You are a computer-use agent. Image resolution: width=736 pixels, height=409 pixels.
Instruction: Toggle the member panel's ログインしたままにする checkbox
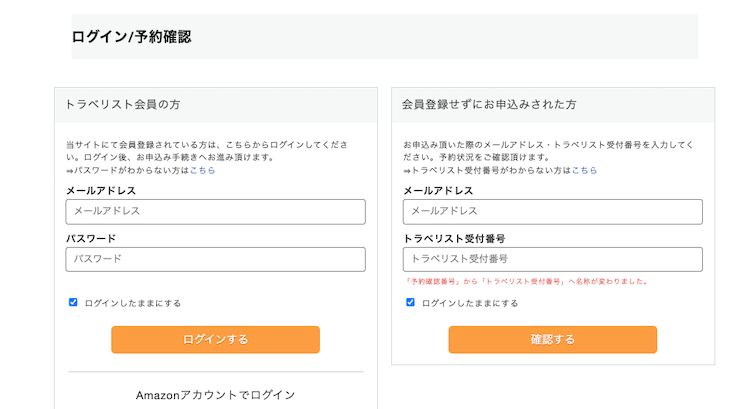[x=73, y=302]
